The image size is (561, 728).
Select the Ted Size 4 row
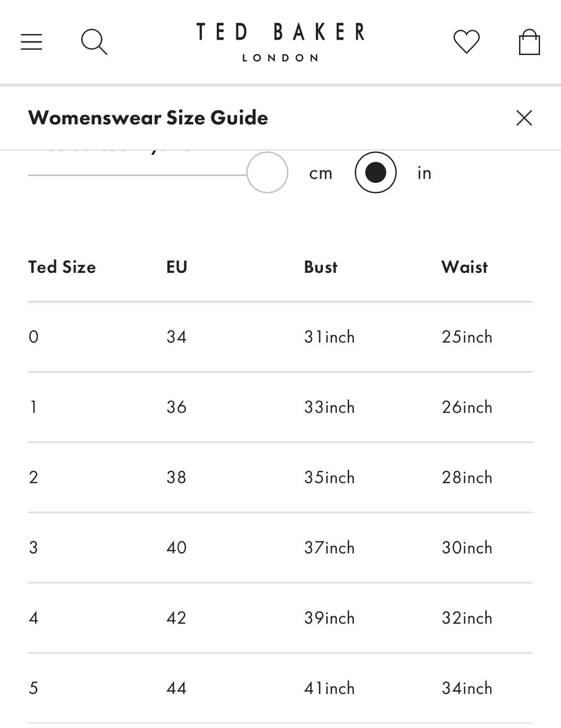(280, 618)
